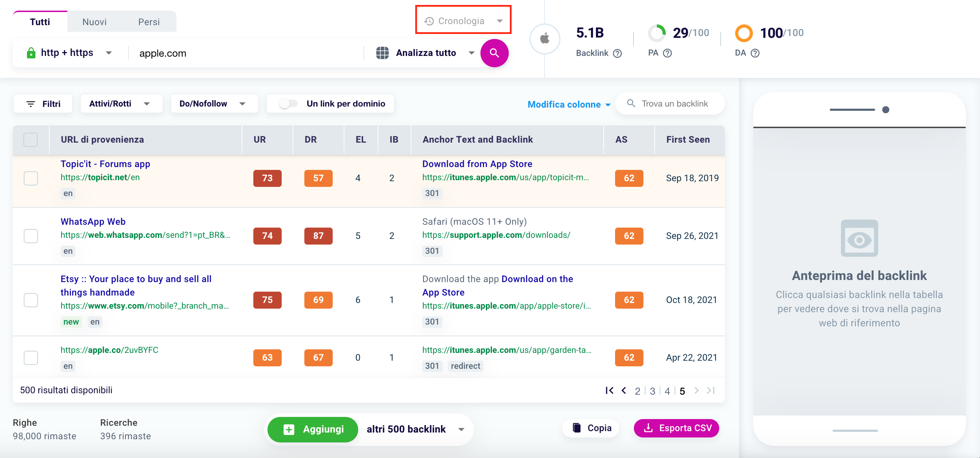Image resolution: width=980 pixels, height=458 pixels.
Task: Click the Aggiungi button
Action: (x=313, y=429)
